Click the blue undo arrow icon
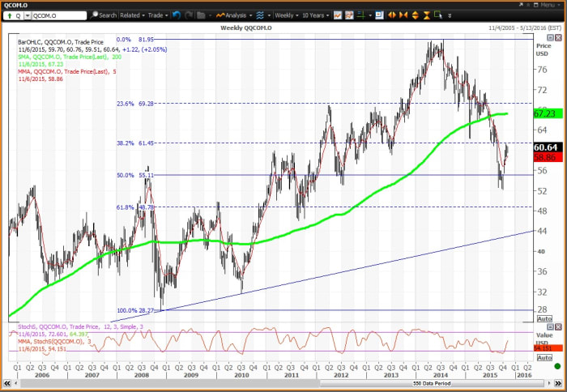 177,15
